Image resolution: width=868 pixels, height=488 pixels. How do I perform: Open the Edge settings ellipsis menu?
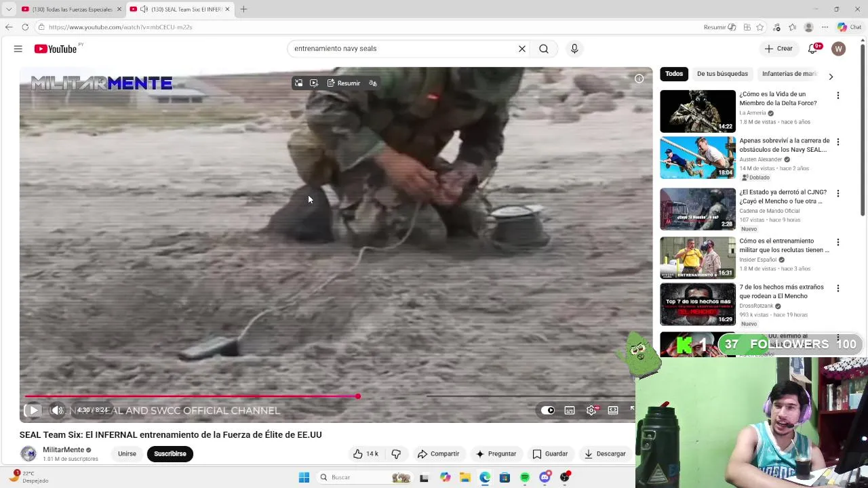click(825, 27)
